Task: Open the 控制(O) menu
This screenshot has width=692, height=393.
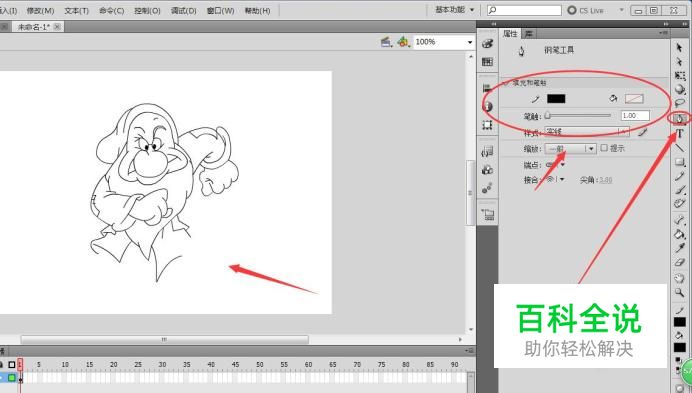Action: point(147,10)
